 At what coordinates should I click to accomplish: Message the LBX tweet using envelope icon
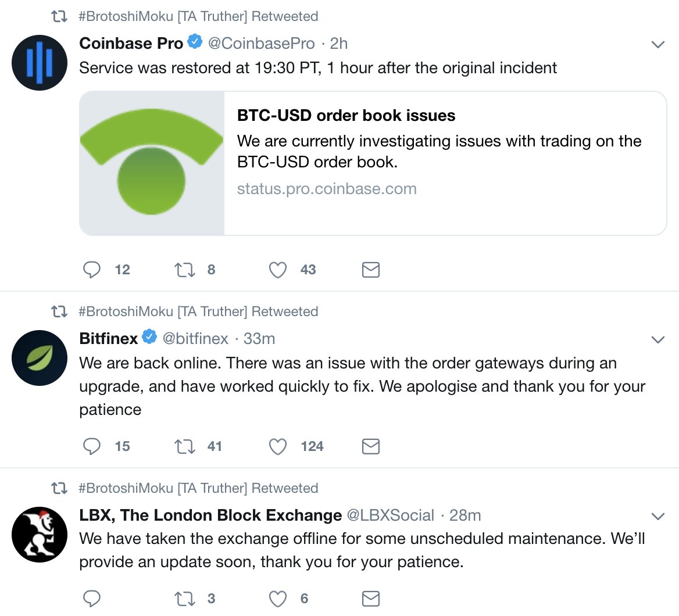click(371, 599)
